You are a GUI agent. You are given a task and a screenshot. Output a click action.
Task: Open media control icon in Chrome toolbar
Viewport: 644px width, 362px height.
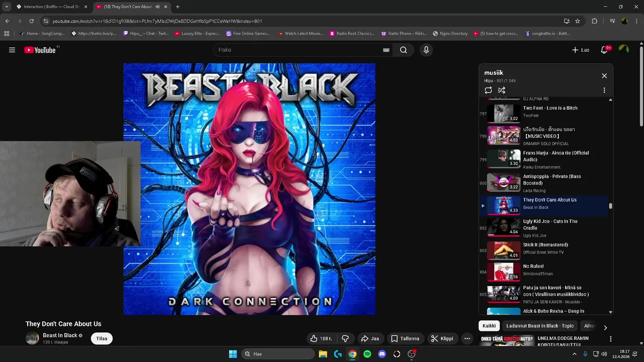coord(612,21)
